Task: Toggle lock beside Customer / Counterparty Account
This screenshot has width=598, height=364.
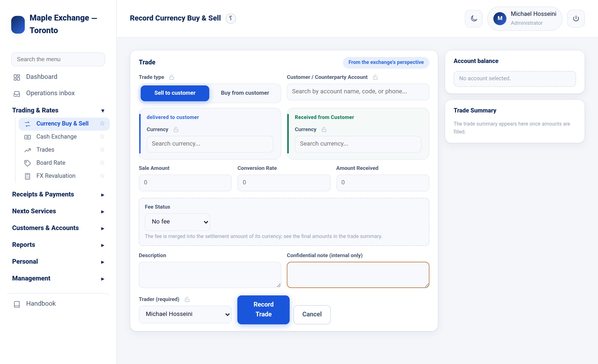Action: tap(375, 77)
